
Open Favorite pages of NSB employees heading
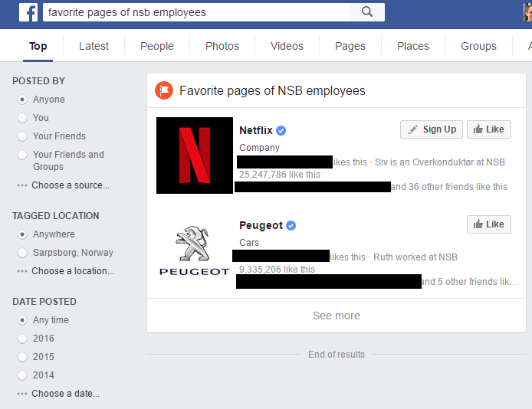tap(272, 91)
